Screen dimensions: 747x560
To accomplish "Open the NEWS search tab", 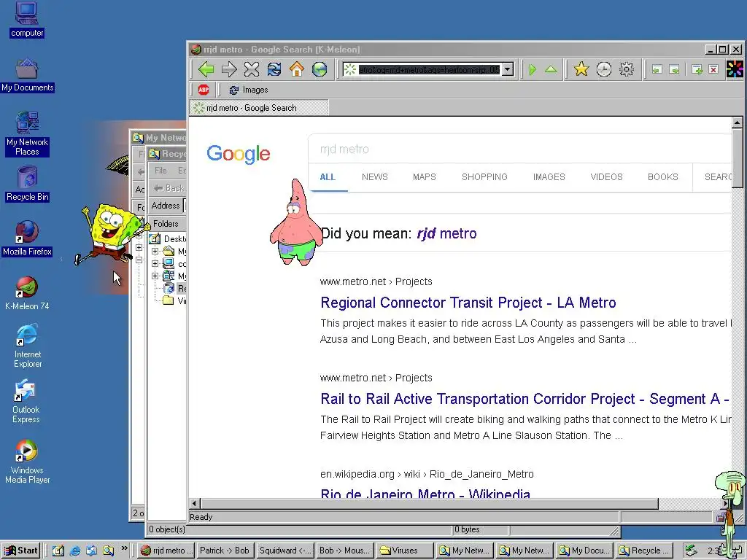I will coord(374,177).
